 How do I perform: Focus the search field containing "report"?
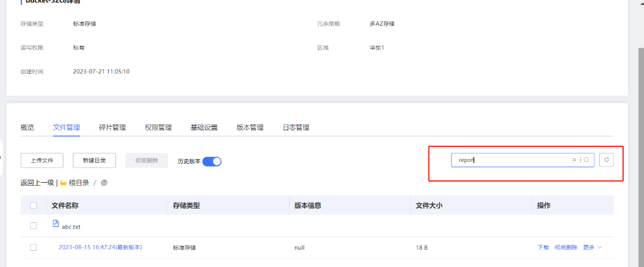tap(511, 160)
